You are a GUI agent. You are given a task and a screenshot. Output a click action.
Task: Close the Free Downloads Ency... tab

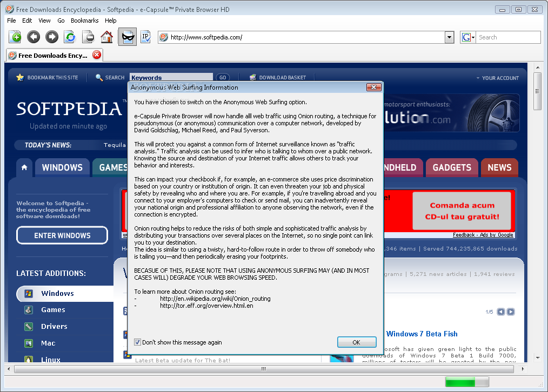[97, 55]
